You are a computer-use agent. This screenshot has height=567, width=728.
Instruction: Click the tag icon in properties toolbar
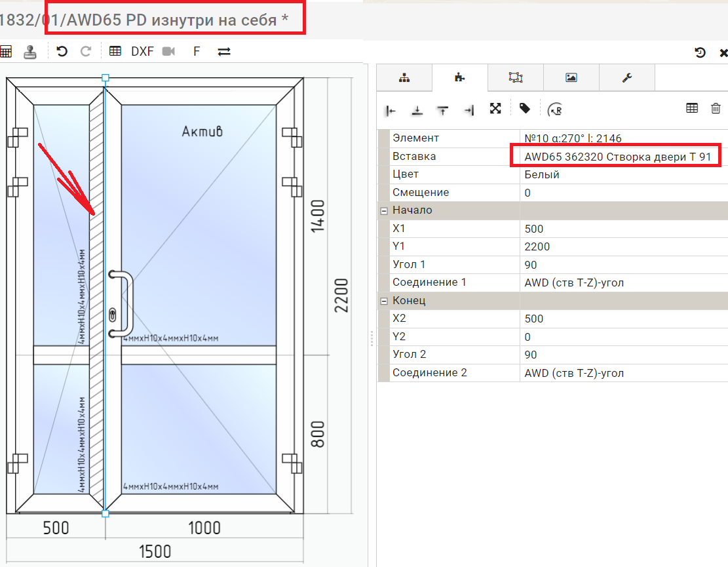(x=525, y=109)
